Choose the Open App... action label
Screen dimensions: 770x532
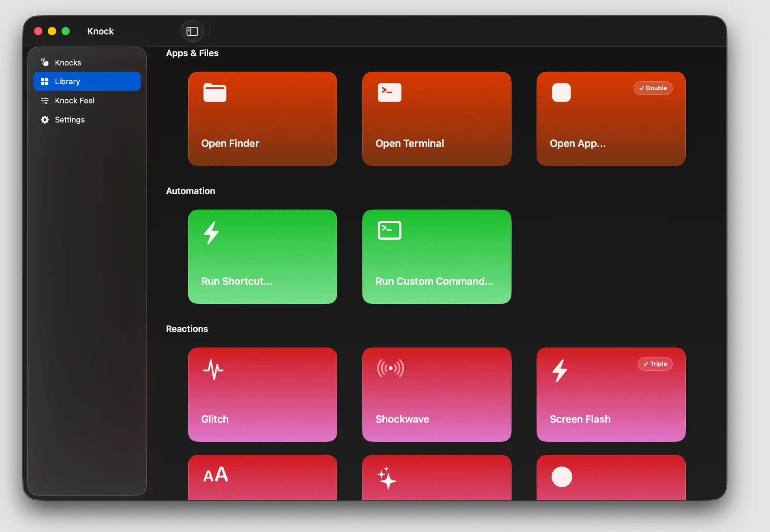click(x=578, y=143)
